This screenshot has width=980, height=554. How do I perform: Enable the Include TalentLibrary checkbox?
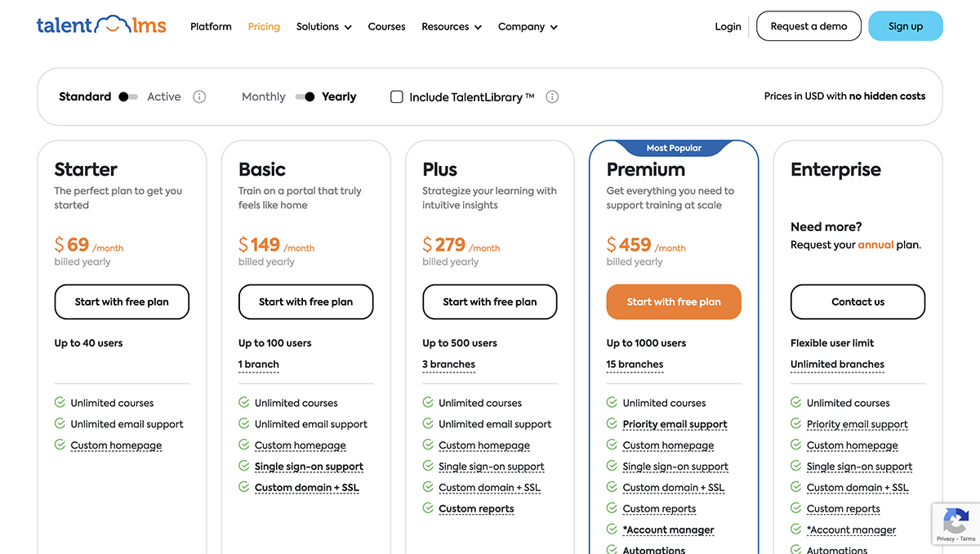pyautogui.click(x=396, y=96)
